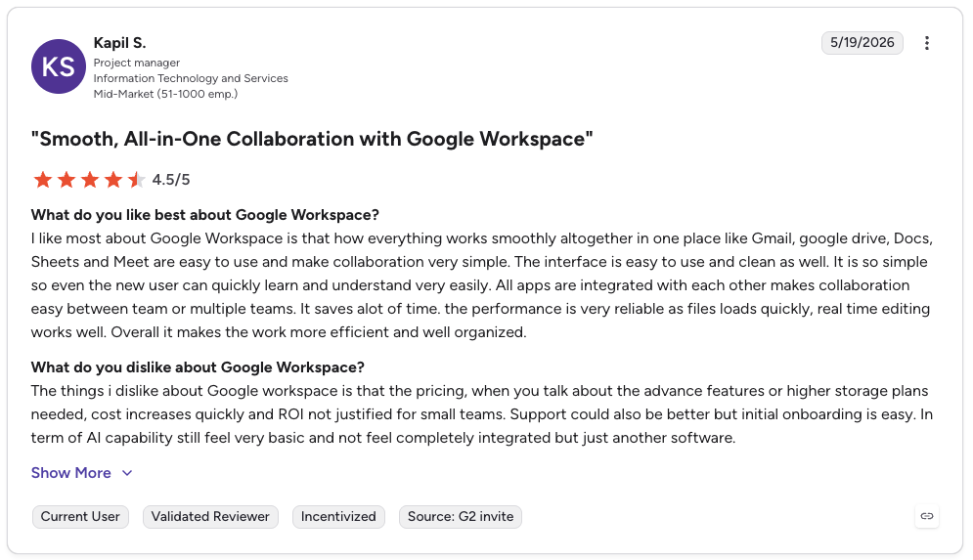
Task: Click the star rating icons
Action: point(89,180)
